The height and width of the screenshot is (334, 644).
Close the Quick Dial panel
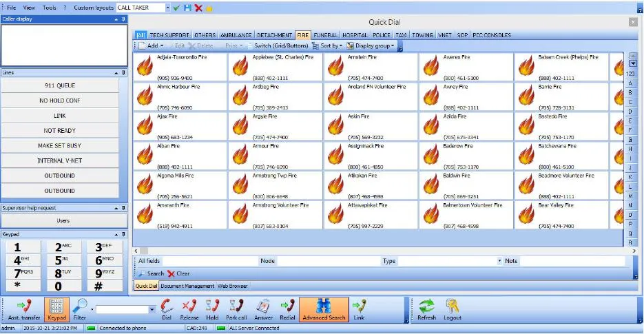coord(633,22)
